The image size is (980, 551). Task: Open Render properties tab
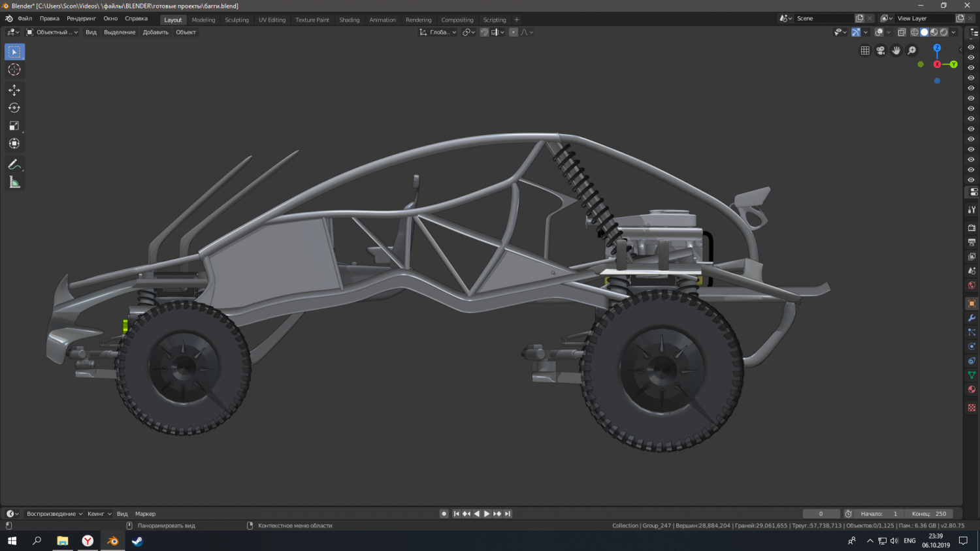coord(972,228)
